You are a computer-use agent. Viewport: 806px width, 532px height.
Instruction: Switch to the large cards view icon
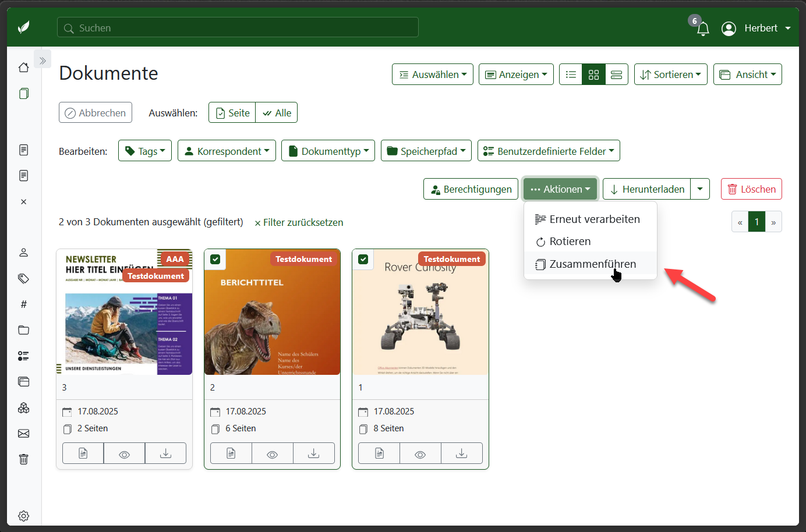pos(616,75)
